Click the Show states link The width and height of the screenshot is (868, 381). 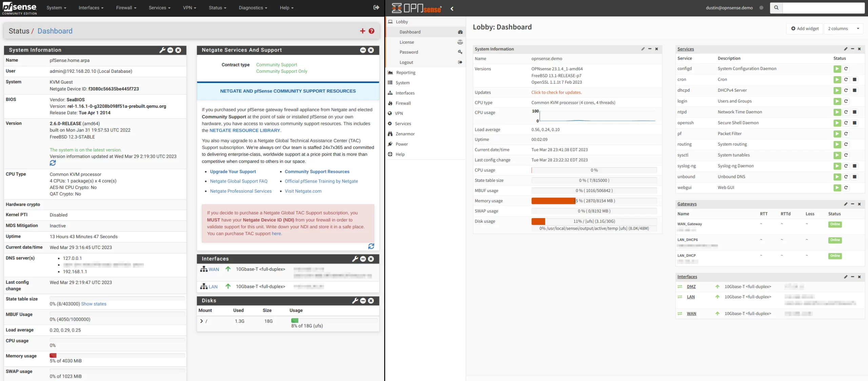tap(94, 304)
